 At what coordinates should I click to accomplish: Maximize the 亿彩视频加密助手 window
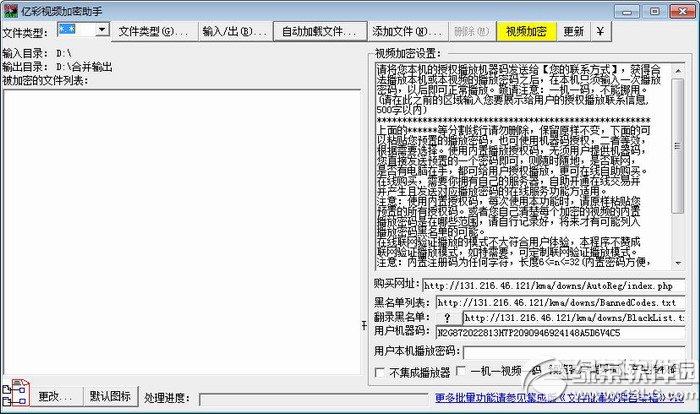pyautogui.click(x=654, y=12)
